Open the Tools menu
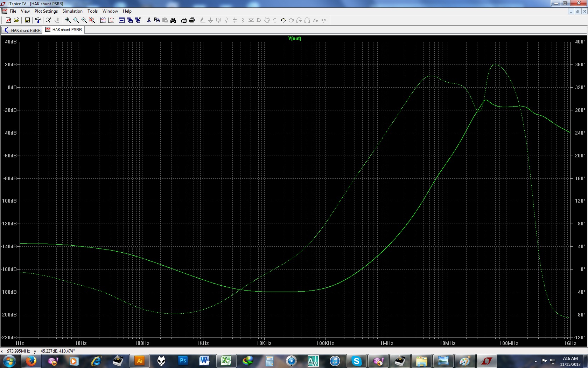Image resolution: width=588 pixels, height=368 pixels. pyautogui.click(x=92, y=11)
